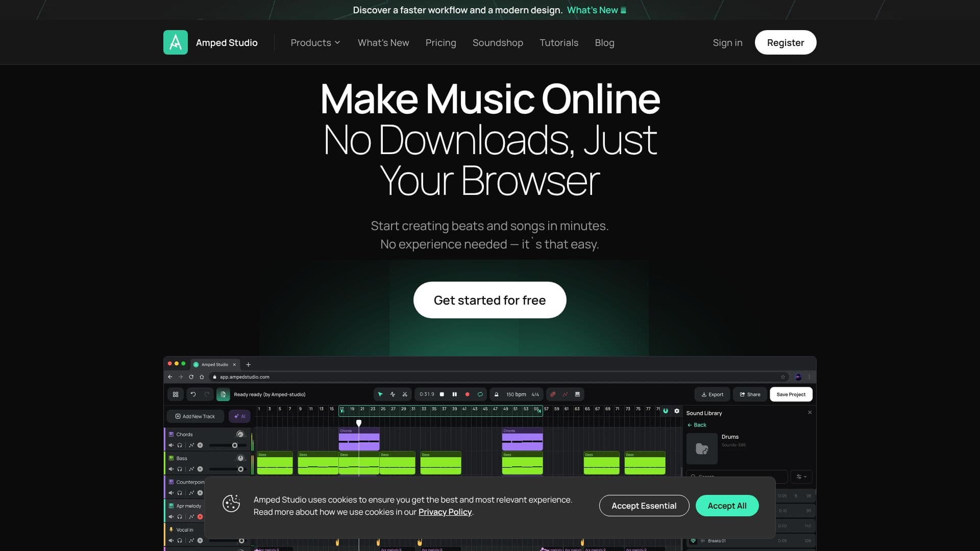
Task: Open the piano keyboard icon in toolbar
Action: click(x=577, y=394)
